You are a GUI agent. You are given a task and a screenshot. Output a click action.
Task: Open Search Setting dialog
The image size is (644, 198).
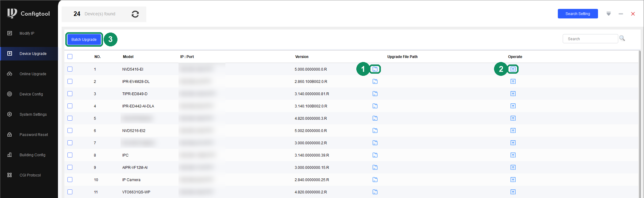(578, 14)
